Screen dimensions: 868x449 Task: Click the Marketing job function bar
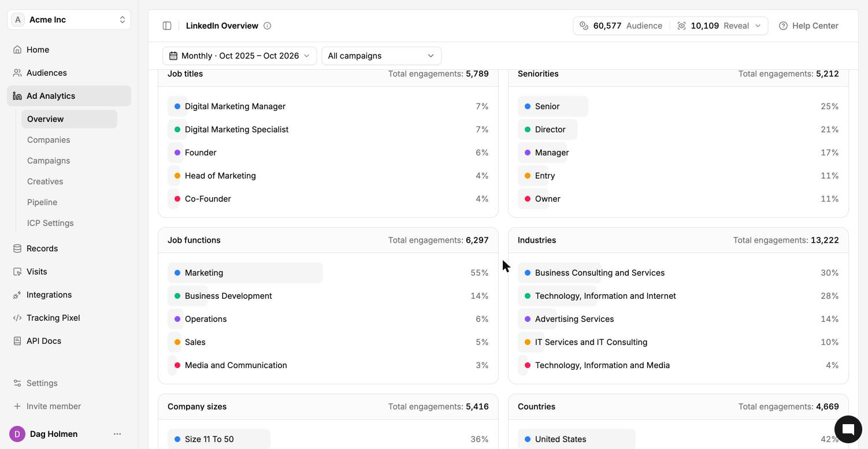[x=328, y=273]
